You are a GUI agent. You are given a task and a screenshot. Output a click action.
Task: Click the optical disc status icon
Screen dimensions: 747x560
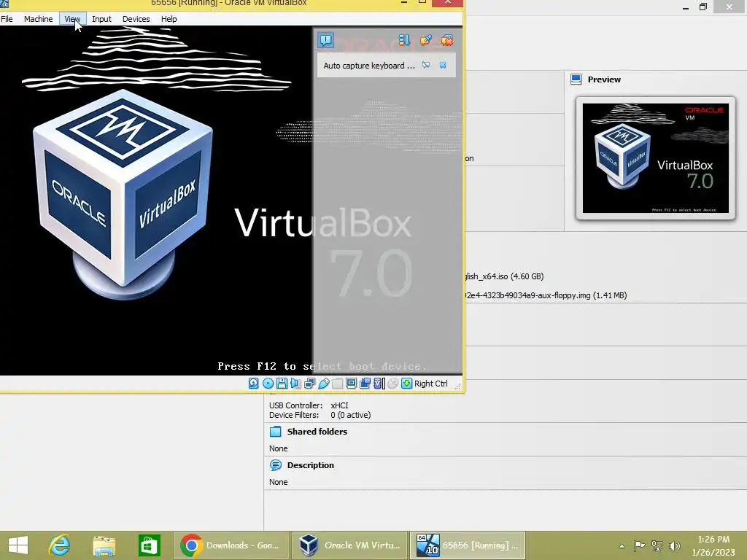point(268,384)
